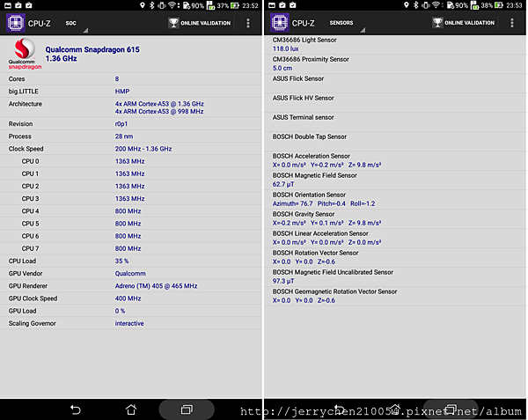528x420 pixels.
Task: Select the BOSCH Double Tap Sensor entry
Action: (395, 141)
